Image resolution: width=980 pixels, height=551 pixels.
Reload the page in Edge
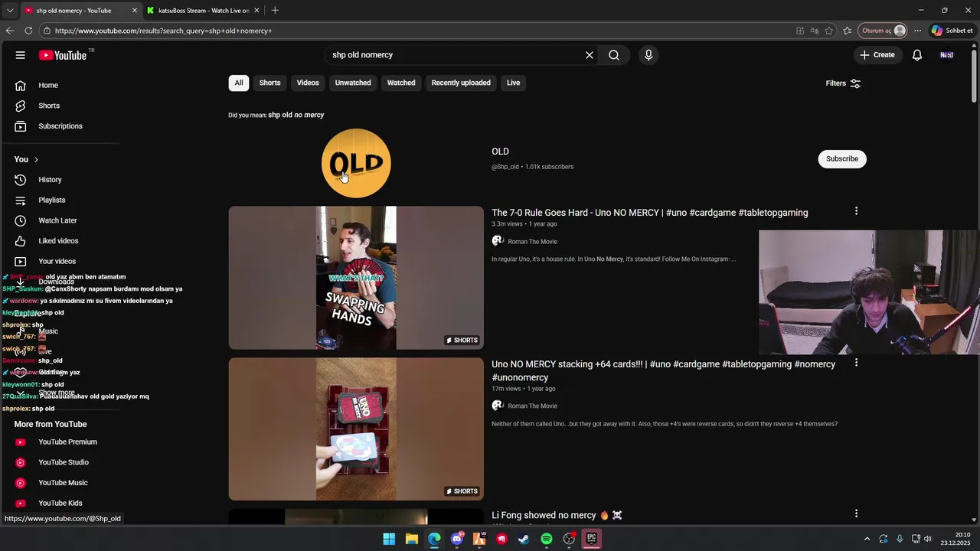click(x=28, y=31)
